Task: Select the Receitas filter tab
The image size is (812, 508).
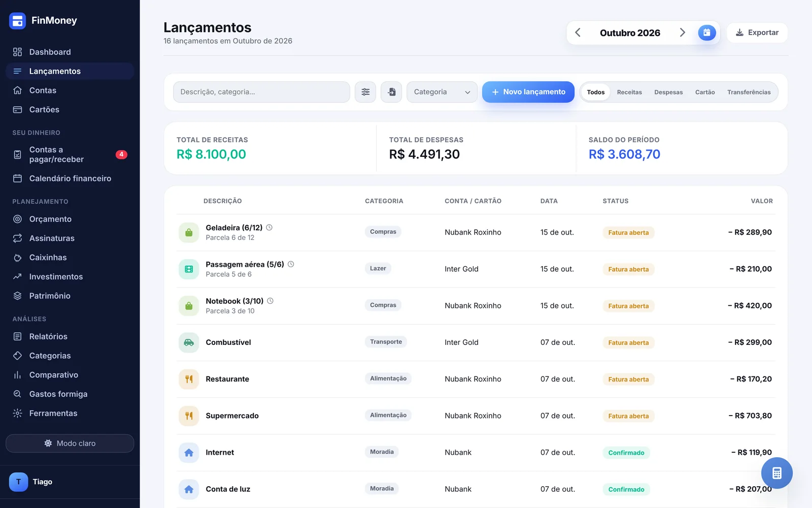Action: click(629, 92)
